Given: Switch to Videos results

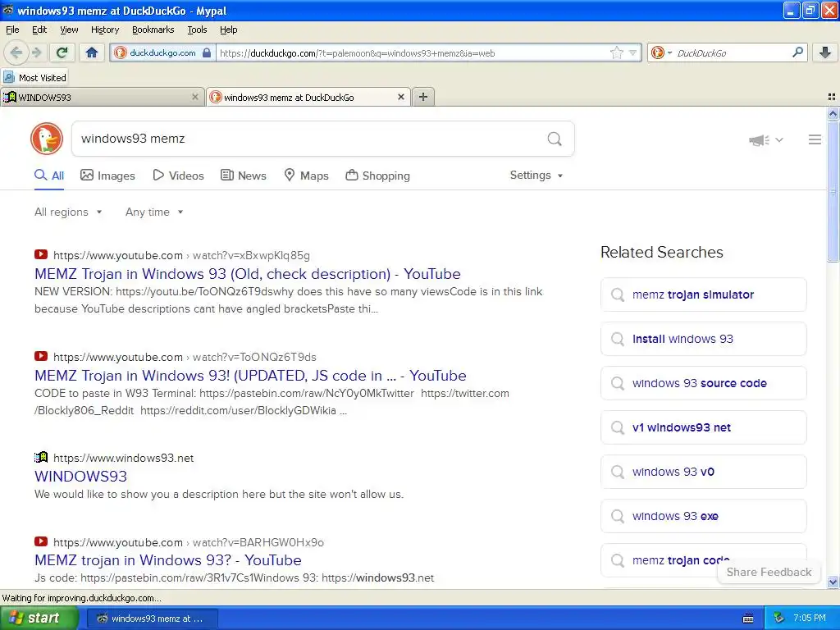Looking at the screenshot, I should (178, 176).
